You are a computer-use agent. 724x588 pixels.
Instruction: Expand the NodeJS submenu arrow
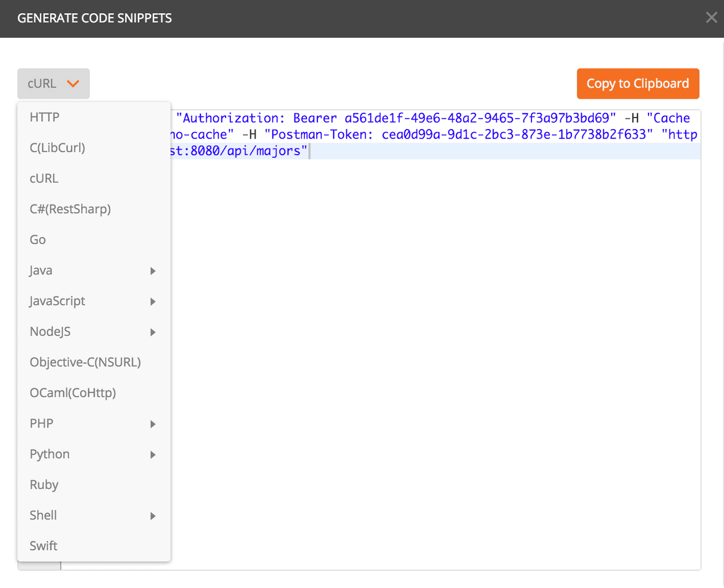tap(153, 332)
